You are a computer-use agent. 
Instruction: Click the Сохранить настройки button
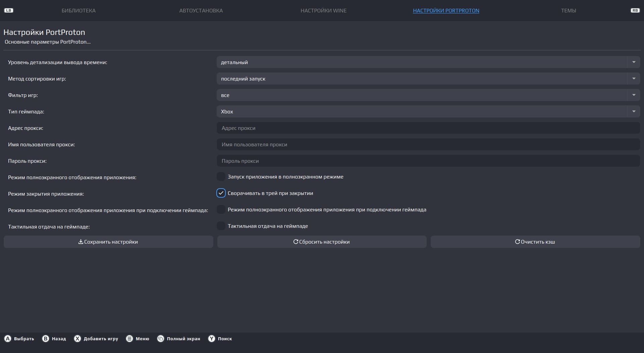tap(108, 242)
